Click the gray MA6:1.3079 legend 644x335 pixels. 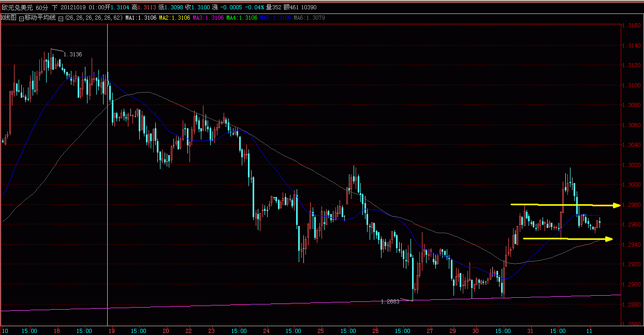310,18
